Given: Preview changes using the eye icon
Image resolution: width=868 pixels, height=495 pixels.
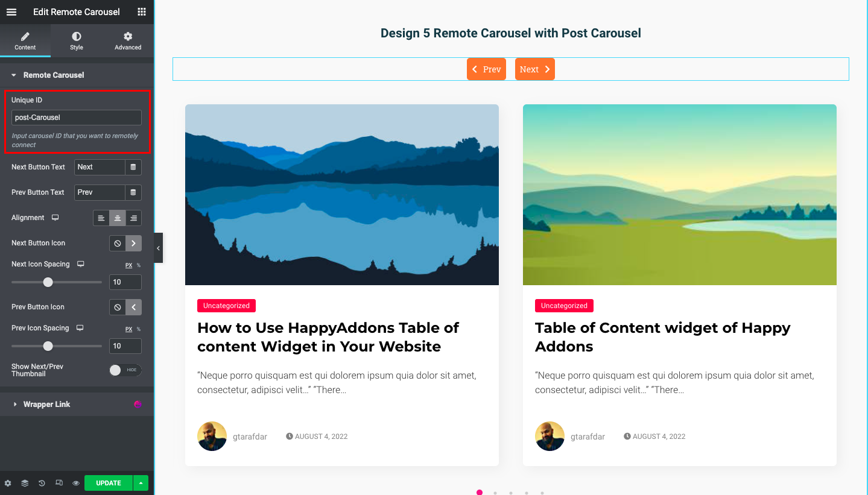Looking at the screenshot, I should tap(75, 482).
